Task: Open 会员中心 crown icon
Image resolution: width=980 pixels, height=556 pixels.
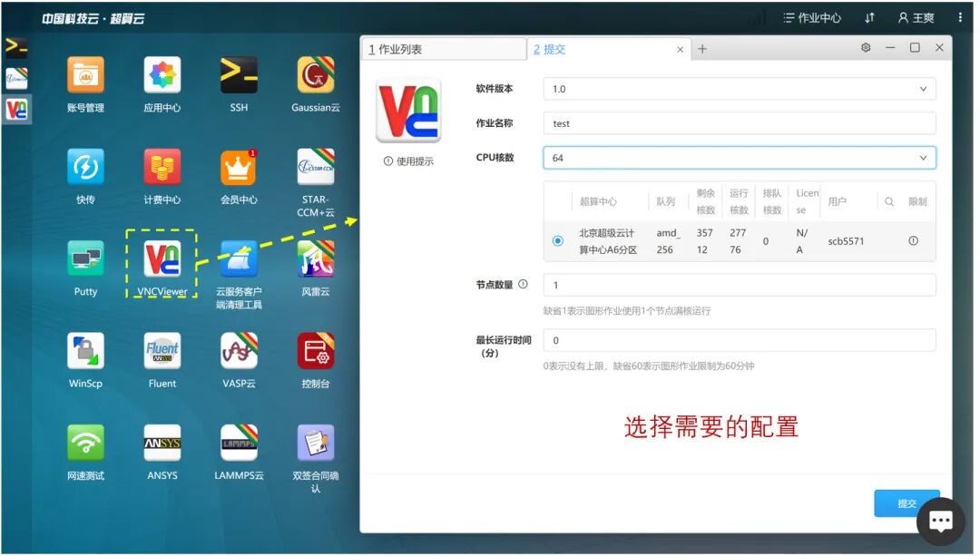Action: tap(239, 167)
